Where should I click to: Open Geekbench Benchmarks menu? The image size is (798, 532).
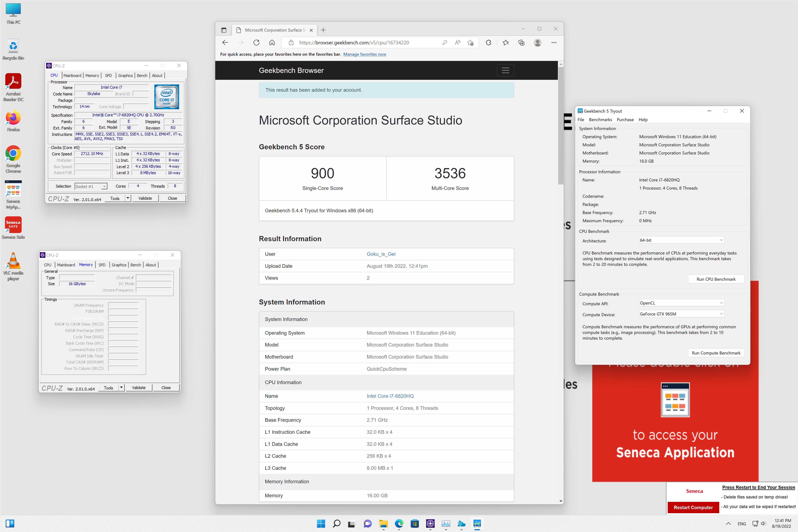coord(600,119)
